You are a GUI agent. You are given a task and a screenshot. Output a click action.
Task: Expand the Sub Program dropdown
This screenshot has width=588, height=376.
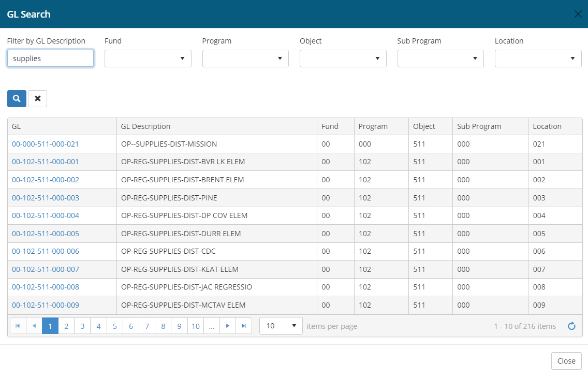pos(440,59)
